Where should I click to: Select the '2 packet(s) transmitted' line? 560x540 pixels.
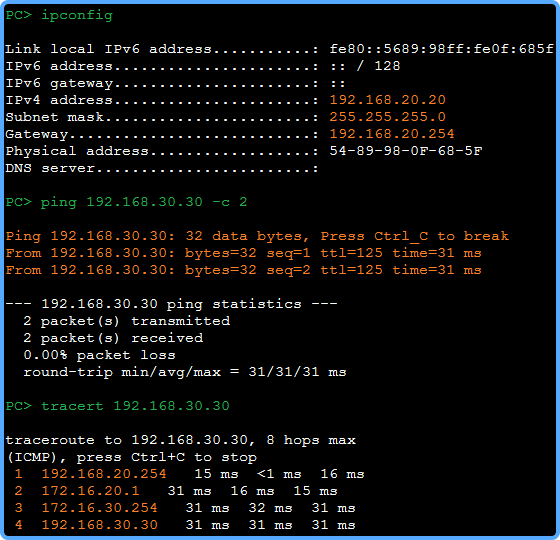pyautogui.click(x=126, y=321)
